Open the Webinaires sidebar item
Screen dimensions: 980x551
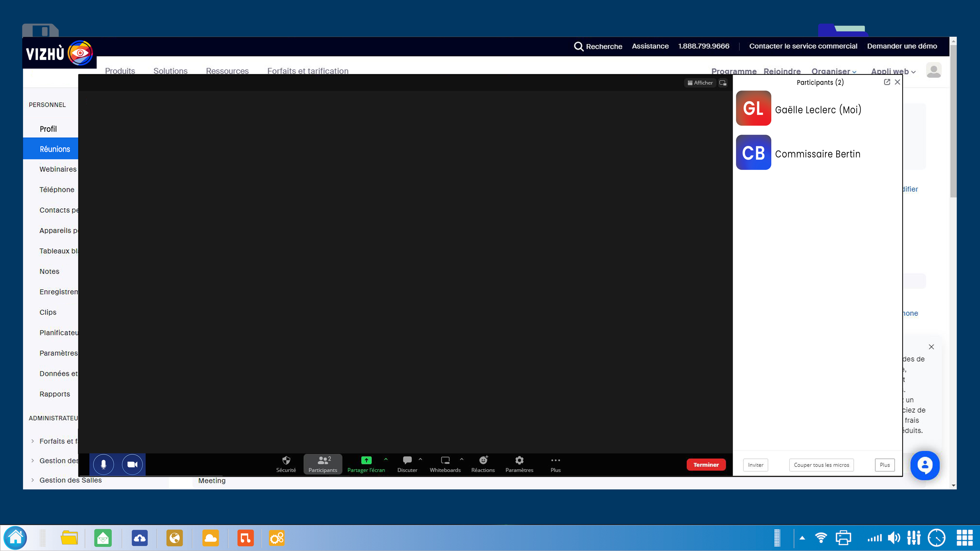[58, 169]
